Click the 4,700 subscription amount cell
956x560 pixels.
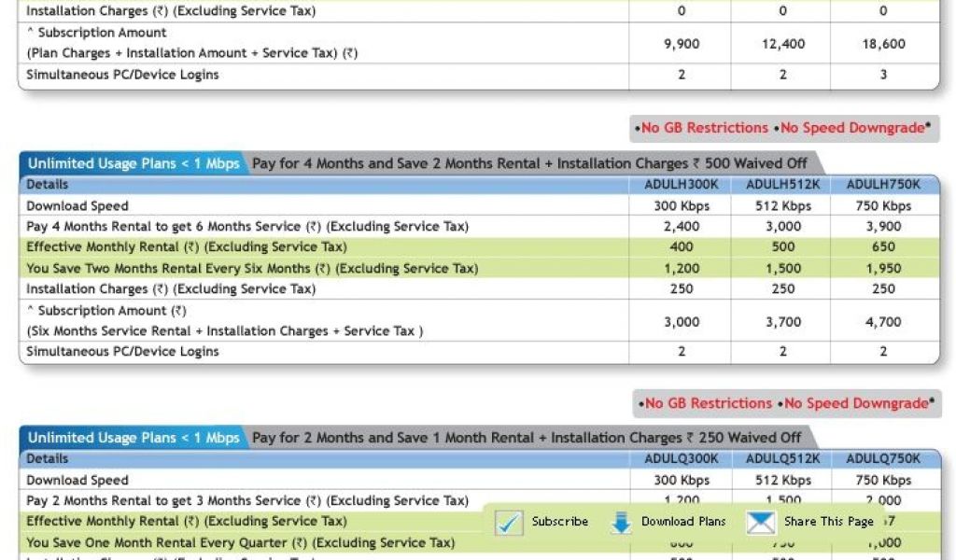point(883,321)
